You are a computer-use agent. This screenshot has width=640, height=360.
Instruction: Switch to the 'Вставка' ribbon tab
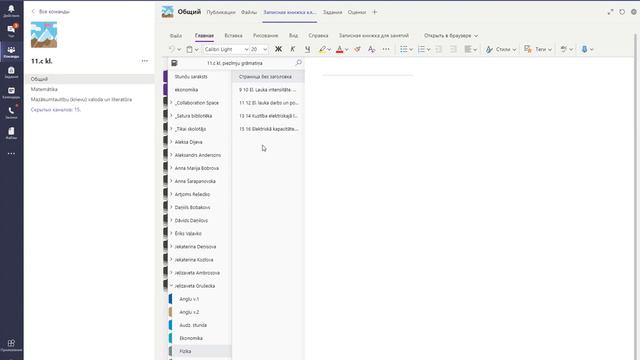(x=233, y=36)
